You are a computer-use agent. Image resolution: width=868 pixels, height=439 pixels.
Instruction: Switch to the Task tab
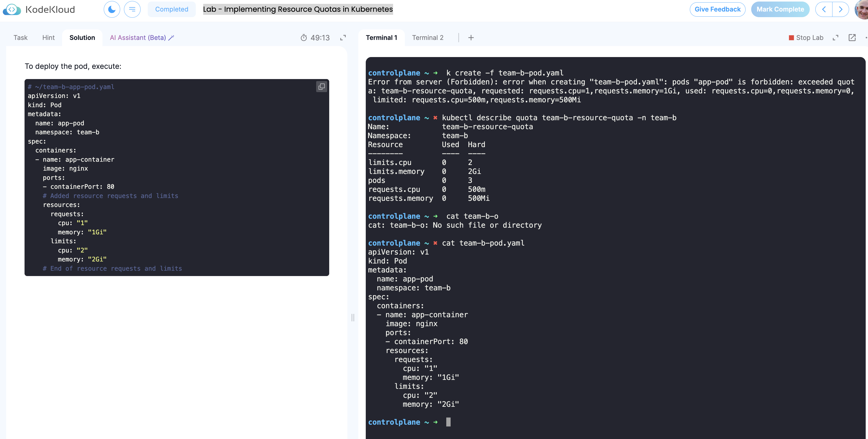[x=20, y=38]
